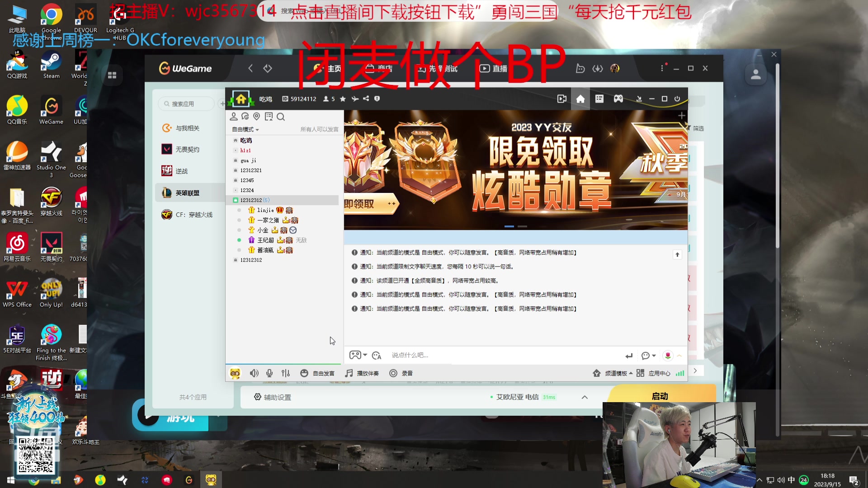Select user 酱油瓶 in the channel list

(x=265, y=250)
